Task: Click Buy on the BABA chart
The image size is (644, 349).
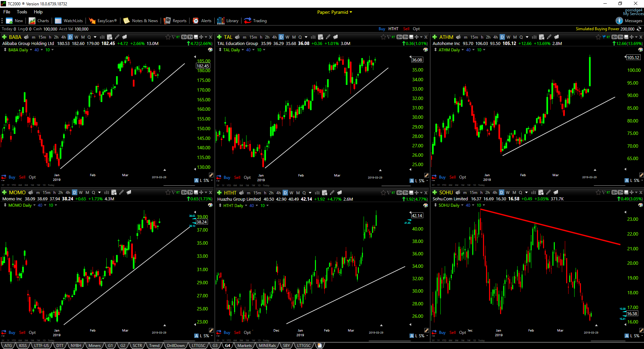Action: pyautogui.click(x=12, y=177)
